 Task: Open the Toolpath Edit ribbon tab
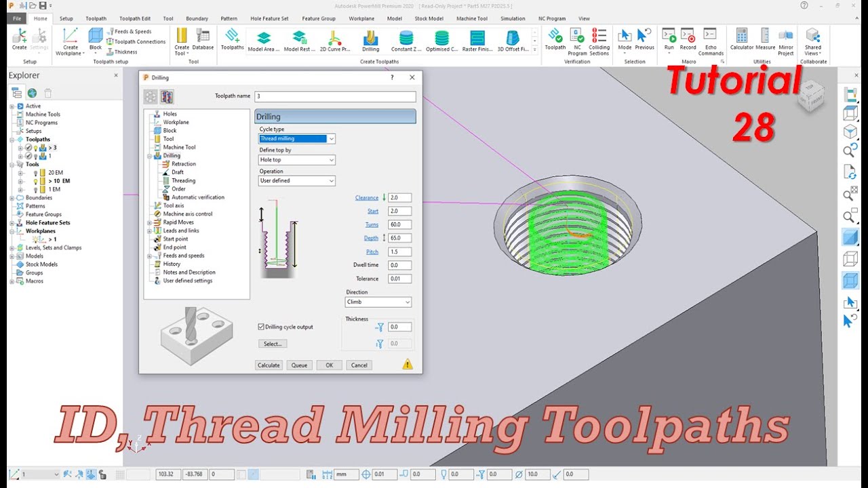click(135, 18)
